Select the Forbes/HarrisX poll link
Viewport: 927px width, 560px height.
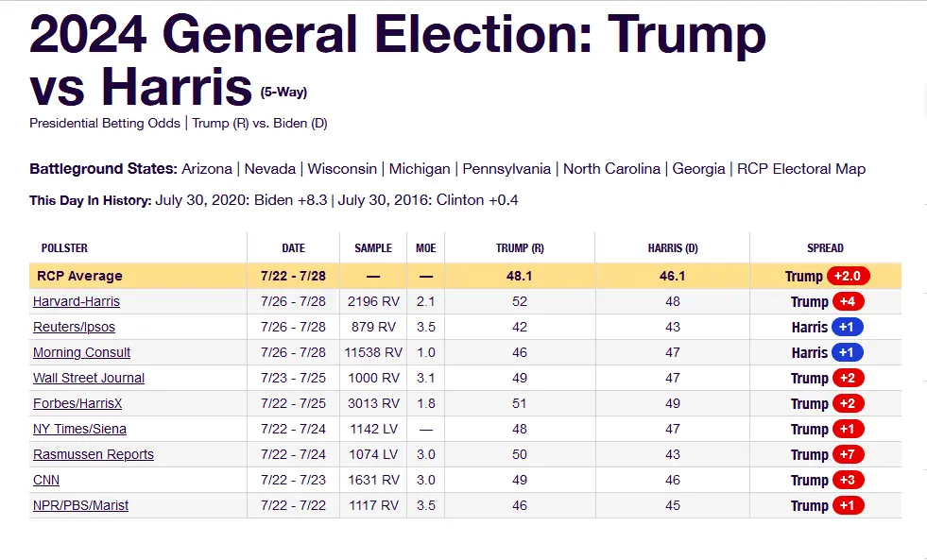(77, 404)
